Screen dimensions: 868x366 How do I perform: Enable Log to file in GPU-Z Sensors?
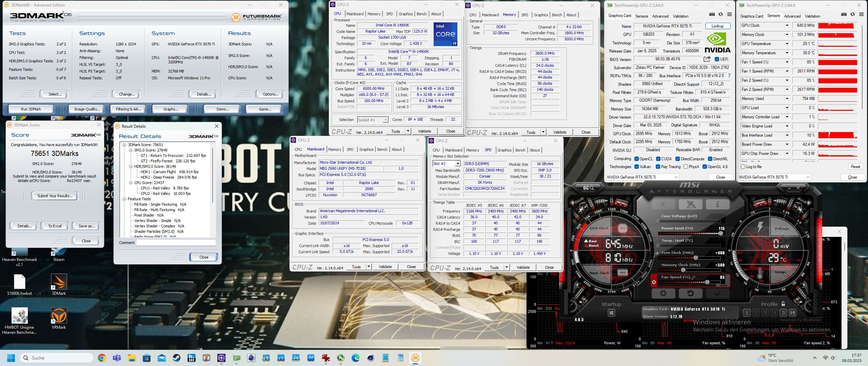[x=743, y=166]
